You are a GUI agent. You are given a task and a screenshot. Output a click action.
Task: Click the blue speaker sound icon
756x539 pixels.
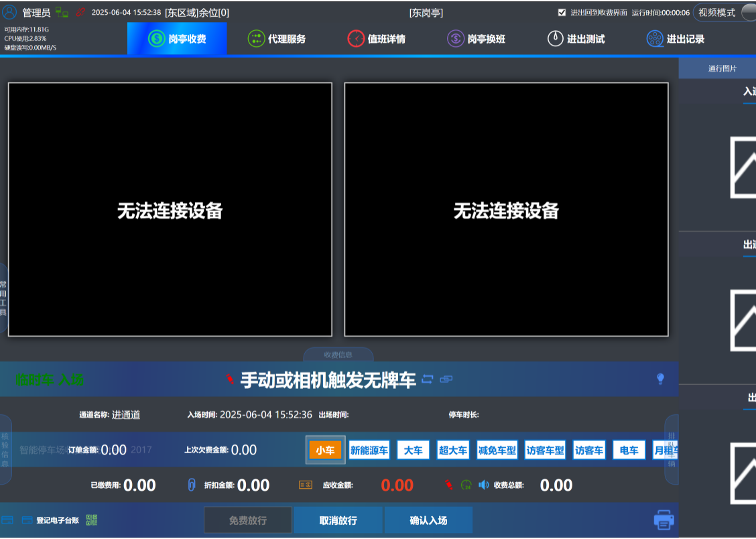pos(484,485)
